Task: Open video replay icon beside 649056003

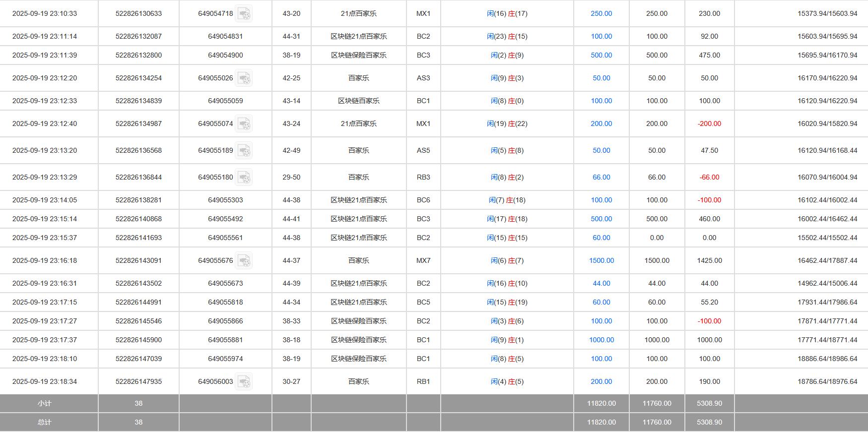Action: [244, 381]
